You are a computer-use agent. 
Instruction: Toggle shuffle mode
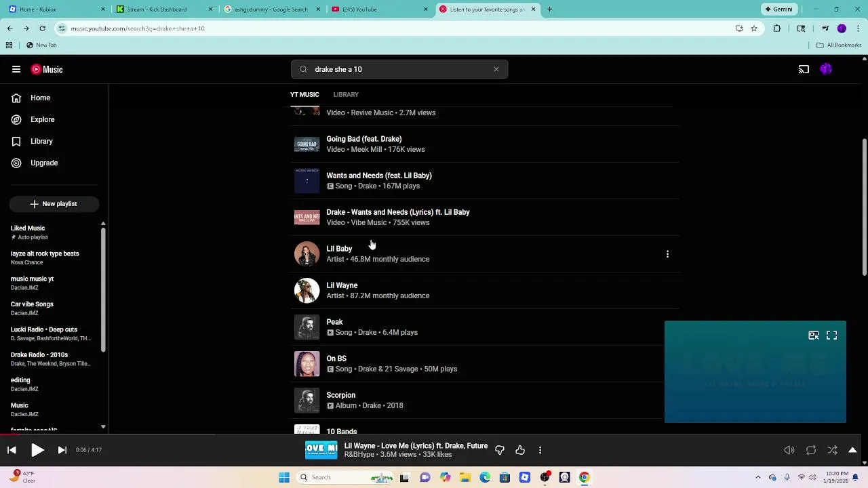point(832,450)
